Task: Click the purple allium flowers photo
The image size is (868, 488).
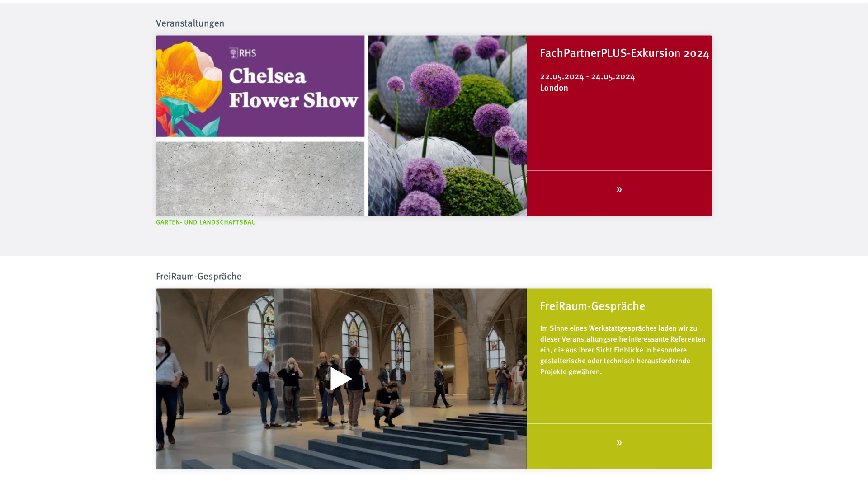Action: pos(447,126)
